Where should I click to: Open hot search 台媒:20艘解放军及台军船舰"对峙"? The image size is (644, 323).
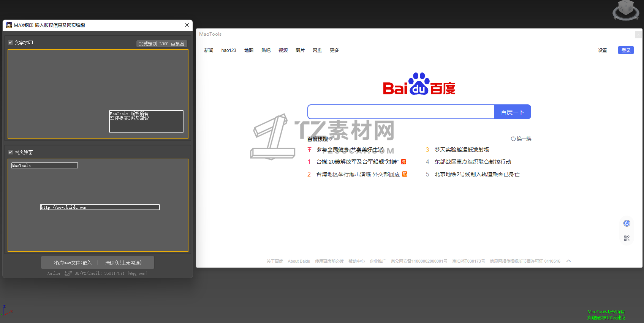[x=358, y=162]
